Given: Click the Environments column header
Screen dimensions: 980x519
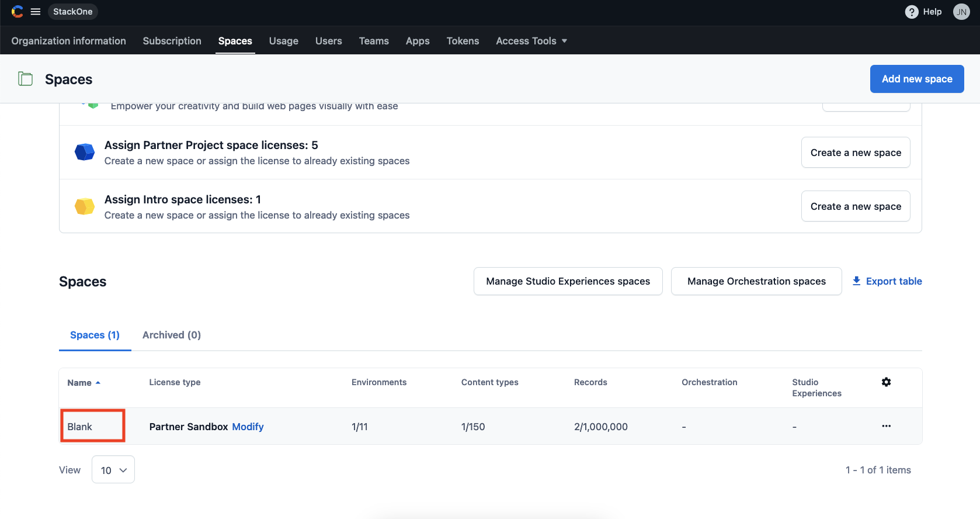Looking at the screenshot, I should [x=379, y=382].
